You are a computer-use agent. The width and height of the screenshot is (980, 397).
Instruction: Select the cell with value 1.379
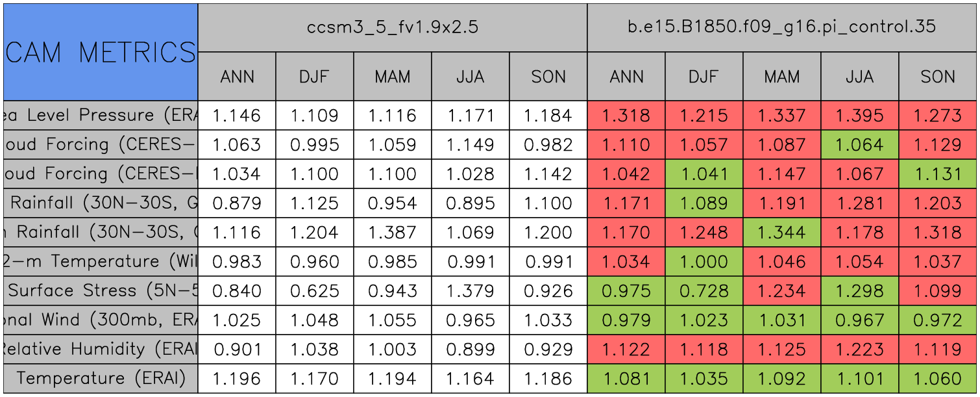point(470,291)
